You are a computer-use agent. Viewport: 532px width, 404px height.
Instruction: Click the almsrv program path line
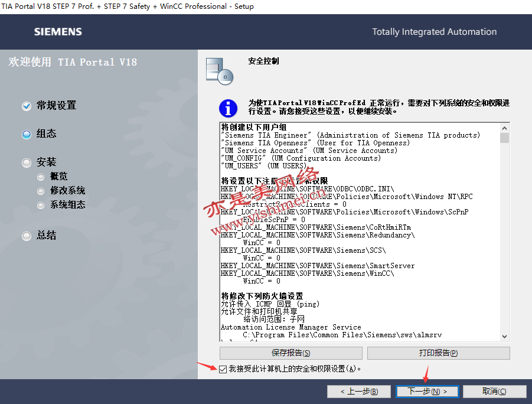pos(342,335)
